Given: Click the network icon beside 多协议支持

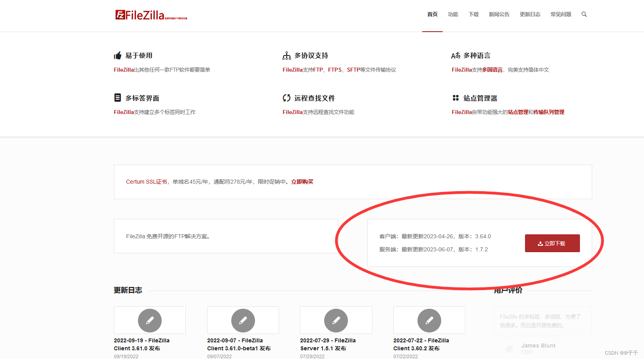Looking at the screenshot, I should (x=287, y=56).
